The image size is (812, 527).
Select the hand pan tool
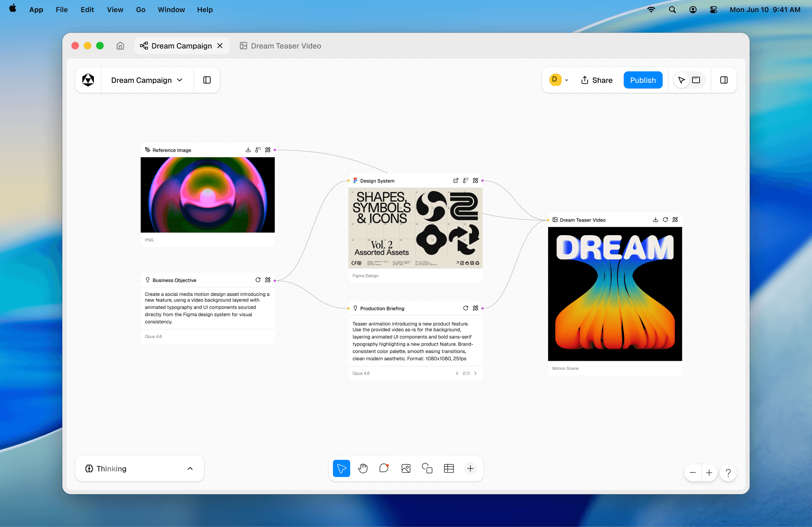(x=363, y=468)
